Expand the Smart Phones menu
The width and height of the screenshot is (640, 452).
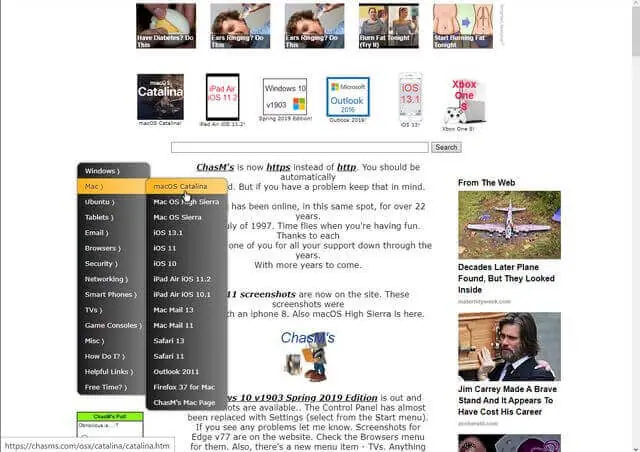[111, 294]
